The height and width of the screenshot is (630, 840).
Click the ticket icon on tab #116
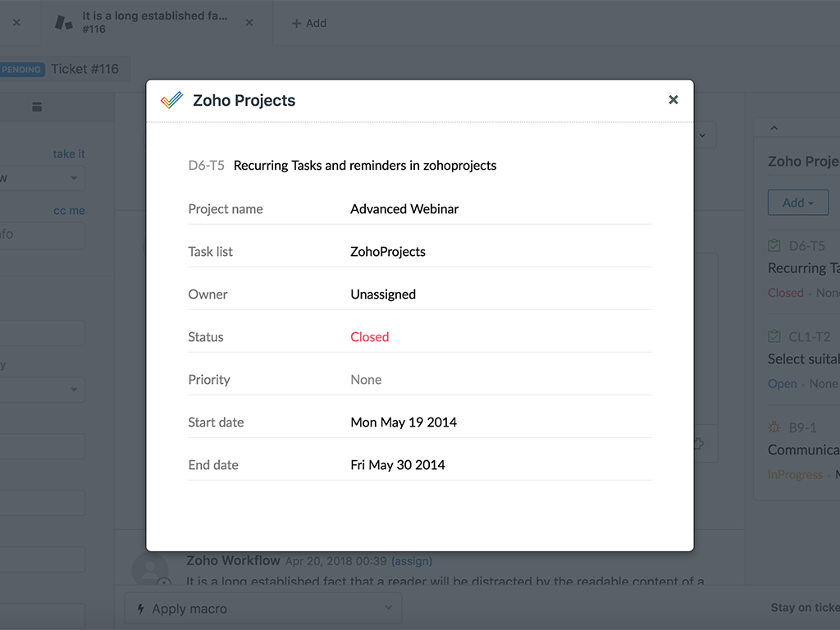[64, 22]
